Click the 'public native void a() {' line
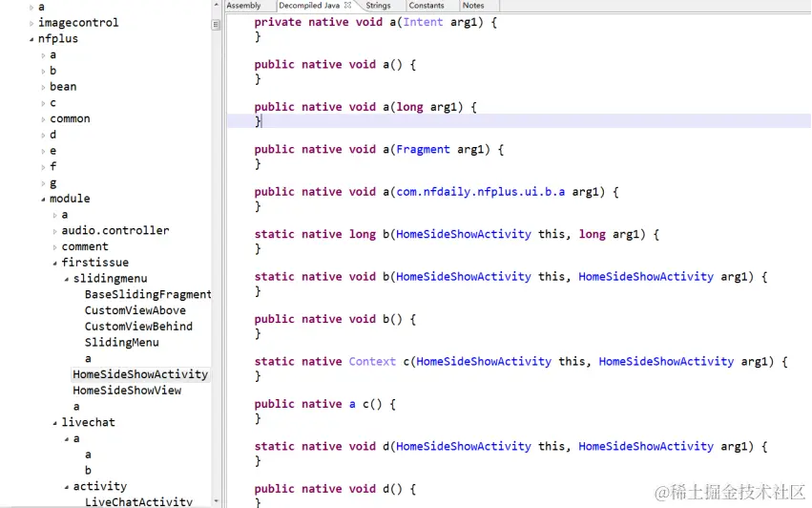812x508 pixels. point(335,65)
